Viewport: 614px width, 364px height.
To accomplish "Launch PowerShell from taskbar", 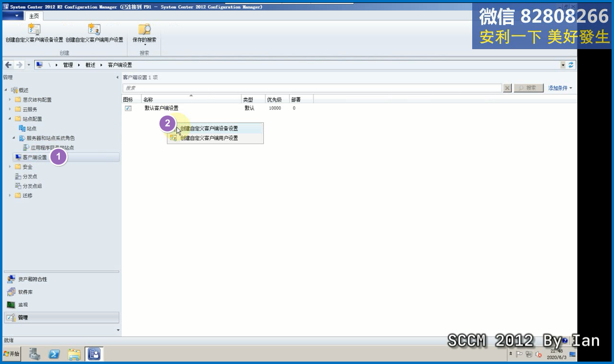I will click(x=54, y=354).
